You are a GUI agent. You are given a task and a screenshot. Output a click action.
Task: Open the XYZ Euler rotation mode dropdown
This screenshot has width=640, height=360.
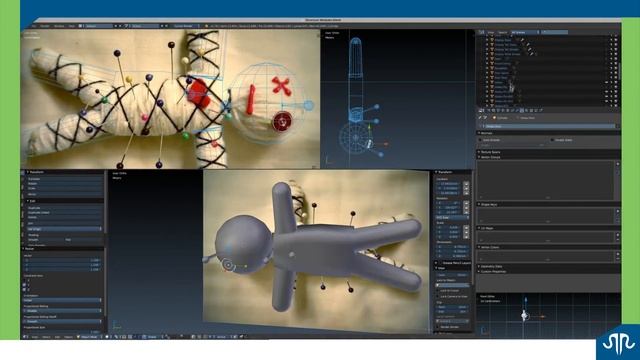pyautogui.click(x=452, y=218)
